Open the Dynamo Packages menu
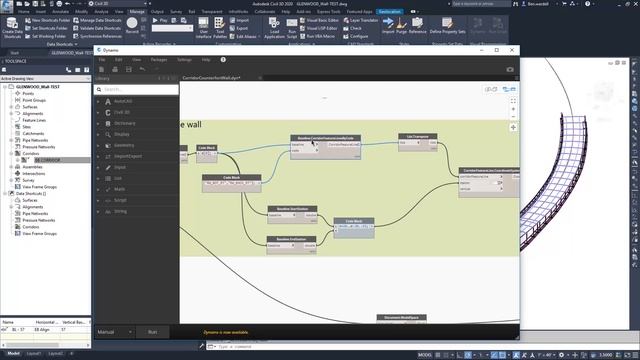 [x=159, y=60]
